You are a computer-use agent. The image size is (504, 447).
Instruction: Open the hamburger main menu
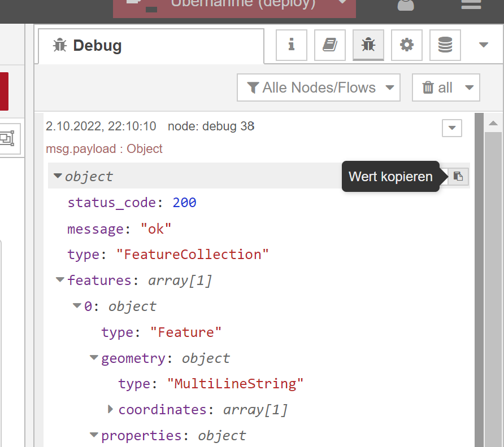[x=471, y=5]
